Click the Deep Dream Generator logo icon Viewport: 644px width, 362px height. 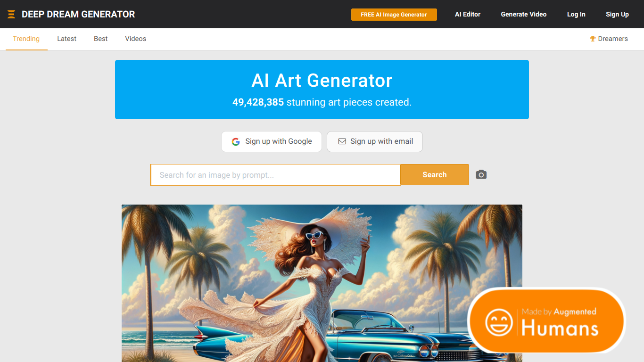click(x=11, y=15)
